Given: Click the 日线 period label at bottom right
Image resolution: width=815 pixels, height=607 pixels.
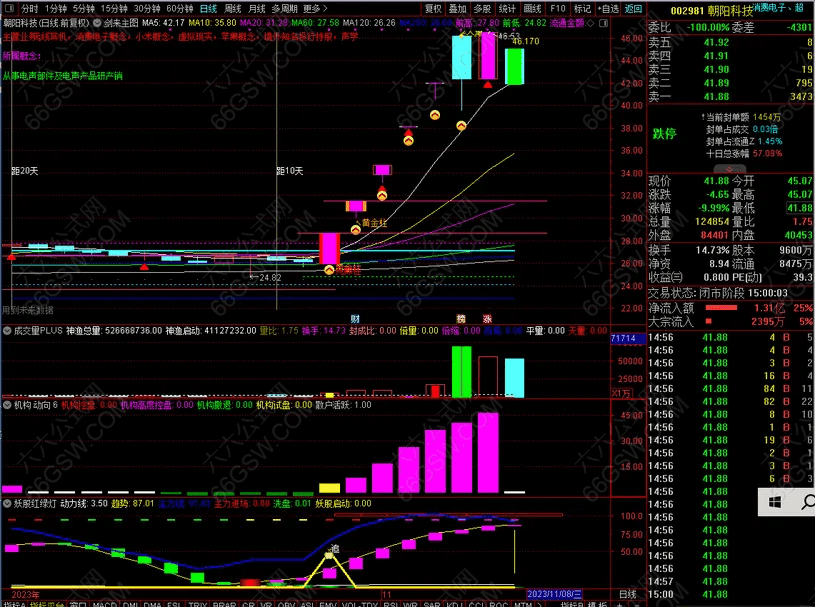Looking at the screenshot, I should click(627, 593).
